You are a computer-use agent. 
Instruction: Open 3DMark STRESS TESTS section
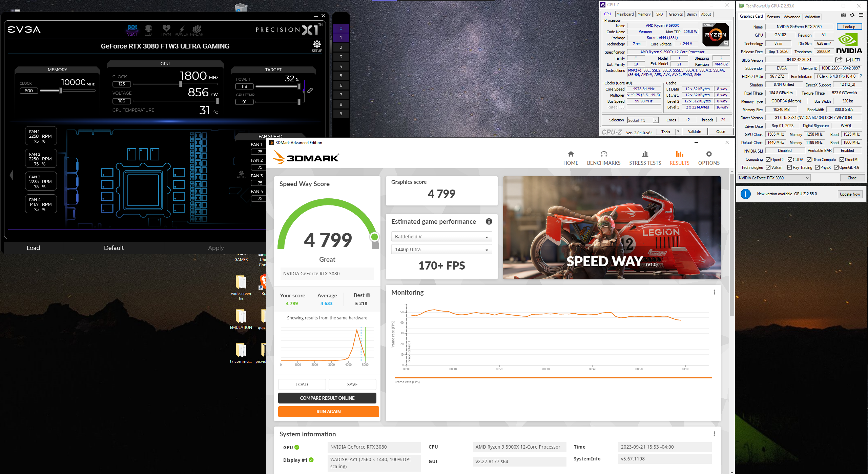[645, 158]
